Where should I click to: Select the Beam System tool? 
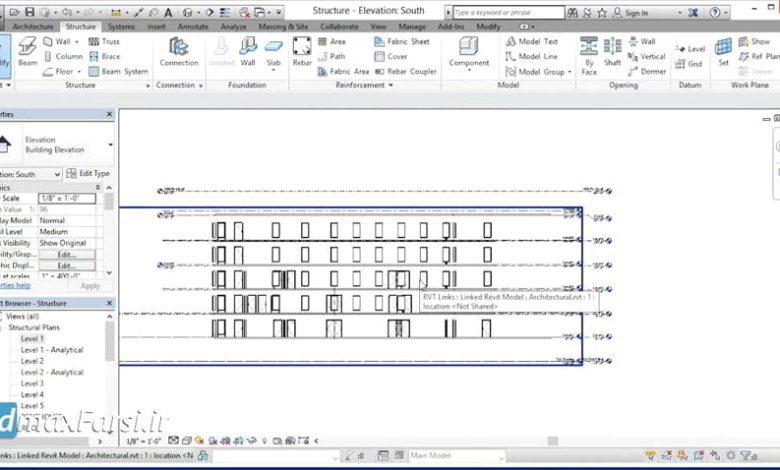118,72
